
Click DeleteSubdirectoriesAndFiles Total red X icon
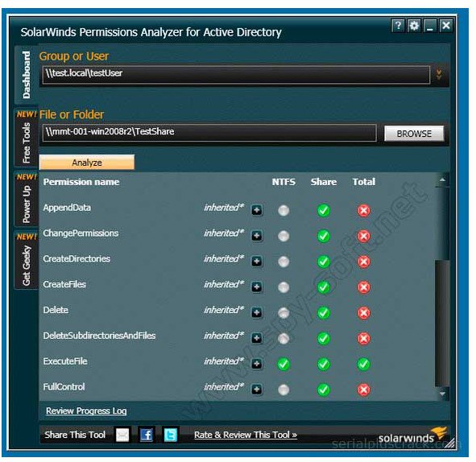364,339
